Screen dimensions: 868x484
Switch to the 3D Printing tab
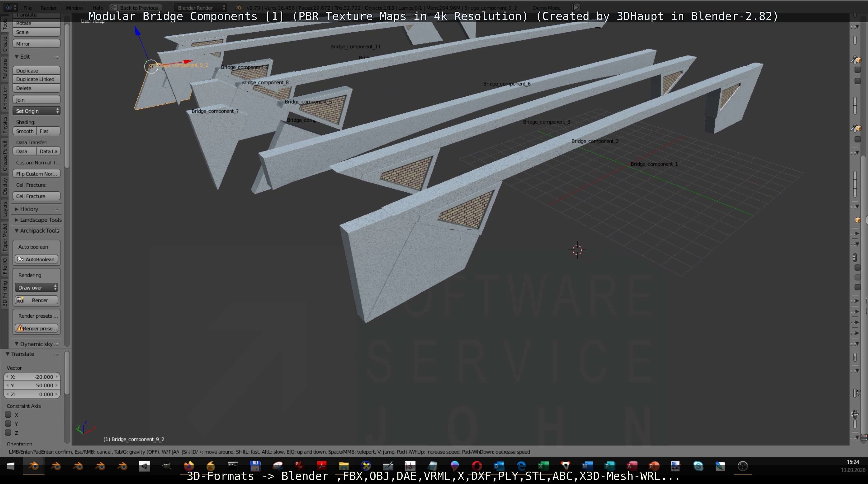click(5, 293)
